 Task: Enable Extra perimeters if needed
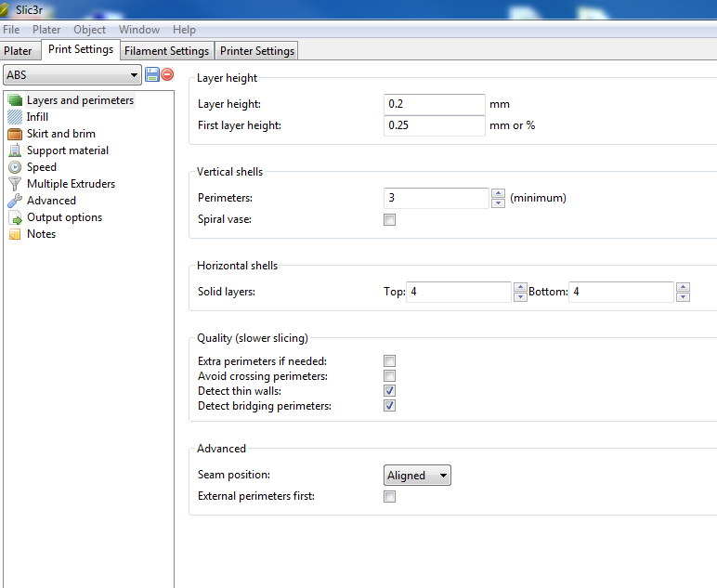click(x=389, y=361)
